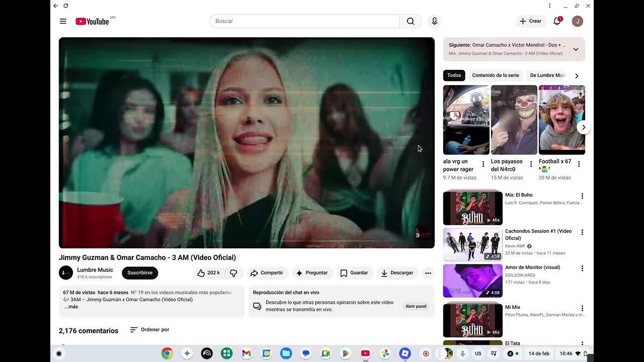Open options for 'Amor de Monitor (visual)'
The image size is (644, 362).
click(x=582, y=268)
